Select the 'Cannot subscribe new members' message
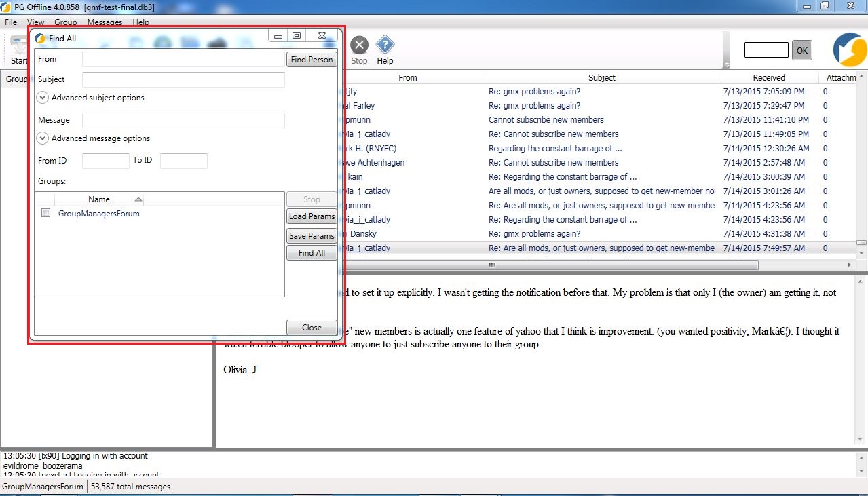This screenshot has width=868, height=496. 601,119
